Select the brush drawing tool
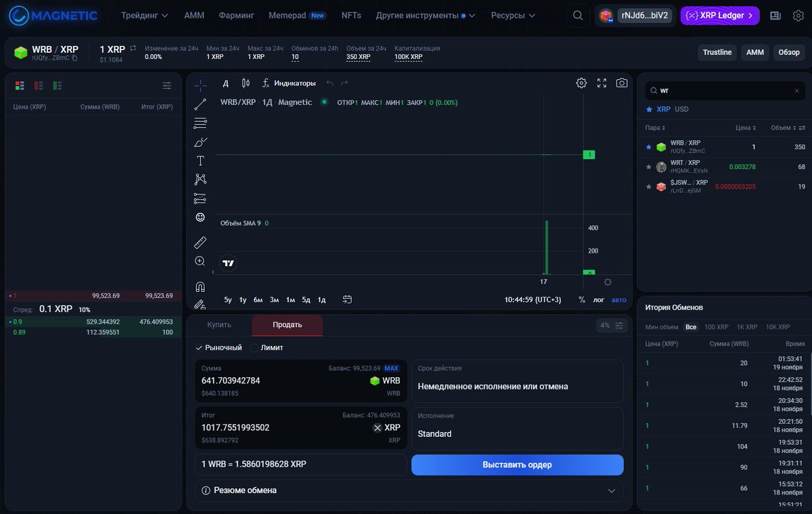812x514 pixels. [x=200, y=142]
